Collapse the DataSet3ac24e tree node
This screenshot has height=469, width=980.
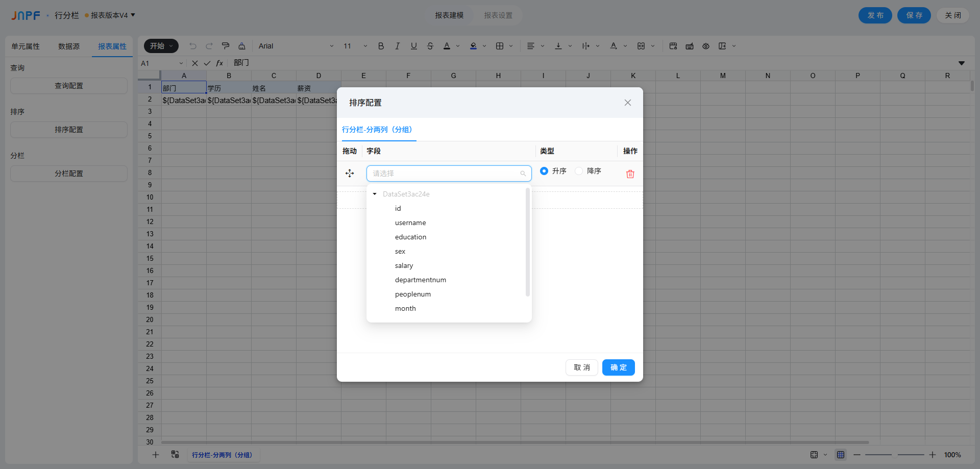(375, 194)
